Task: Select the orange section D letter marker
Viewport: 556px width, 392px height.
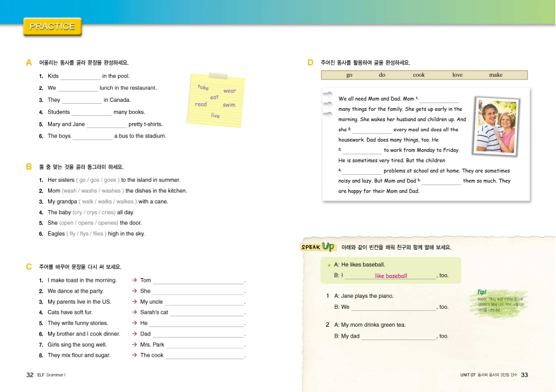Action: click(x=310, y=63)
